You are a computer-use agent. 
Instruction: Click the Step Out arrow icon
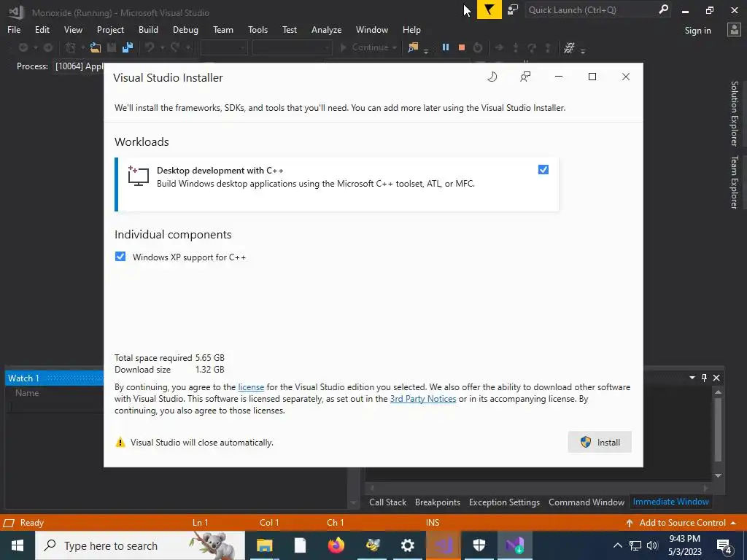(x=548, y=47)
